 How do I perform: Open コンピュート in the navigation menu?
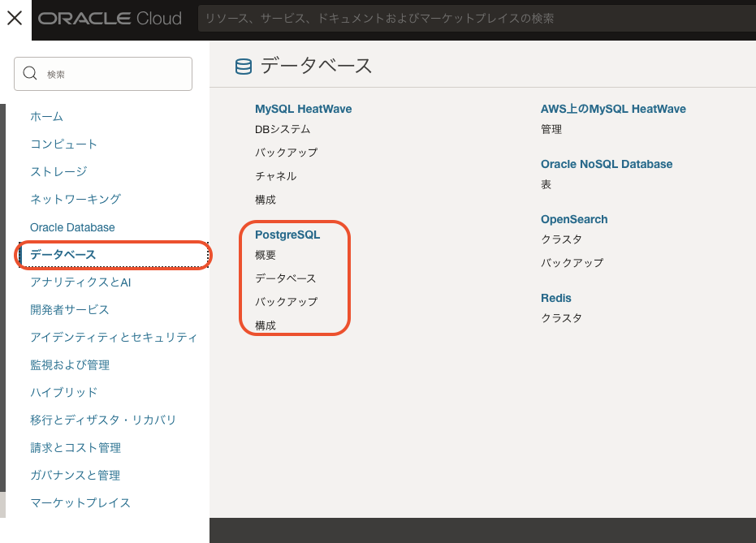click(63, 144)
